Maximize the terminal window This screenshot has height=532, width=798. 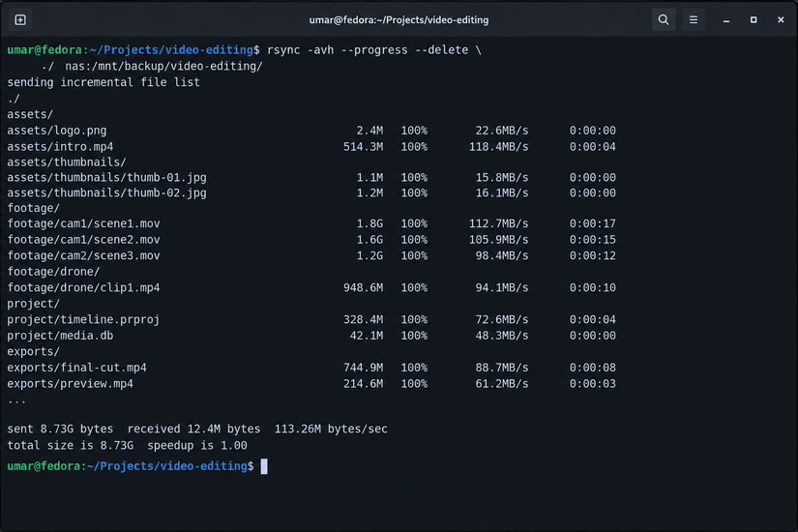pyautogui.click(x=754, y=20)
